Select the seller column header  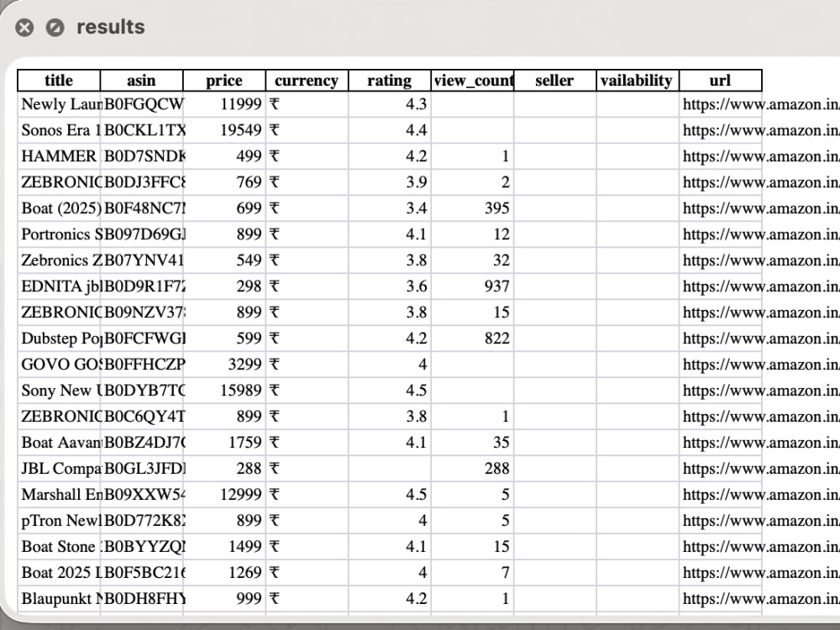point(554,81)
